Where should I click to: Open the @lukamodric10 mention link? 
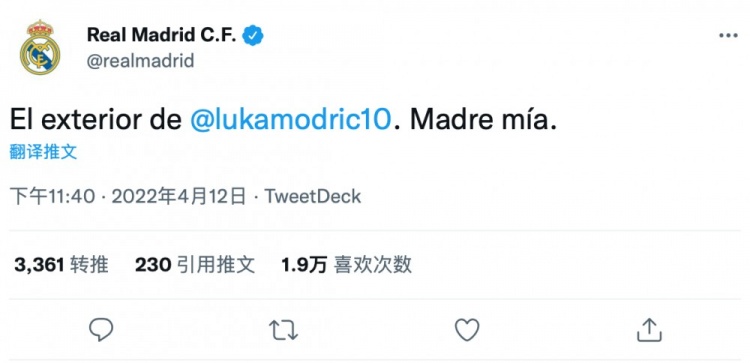291,120
